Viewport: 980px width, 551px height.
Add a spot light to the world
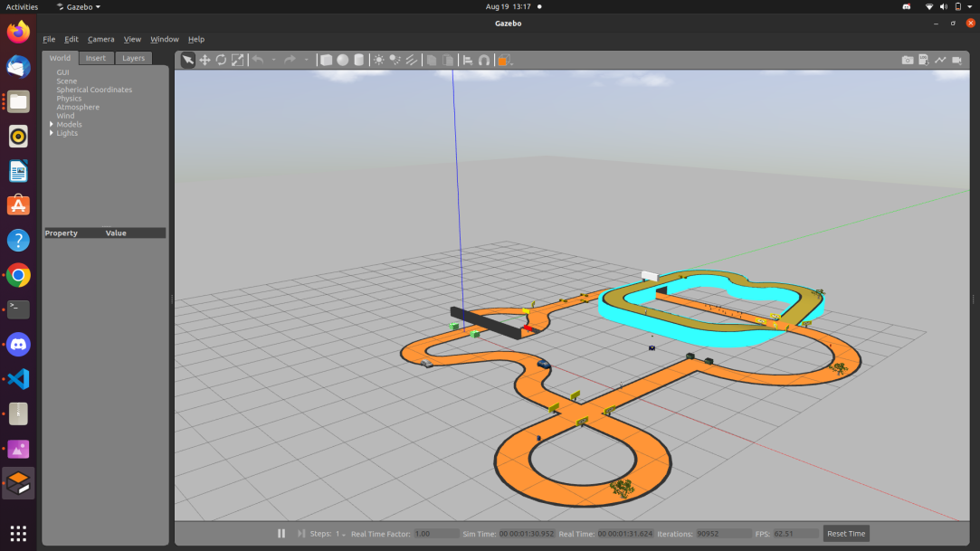395,59
